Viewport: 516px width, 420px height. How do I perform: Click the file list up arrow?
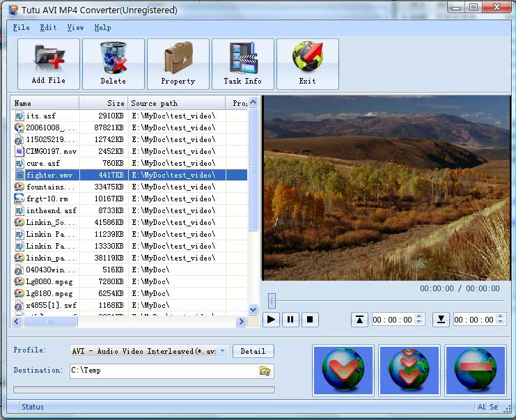click(x=253, y=102)
